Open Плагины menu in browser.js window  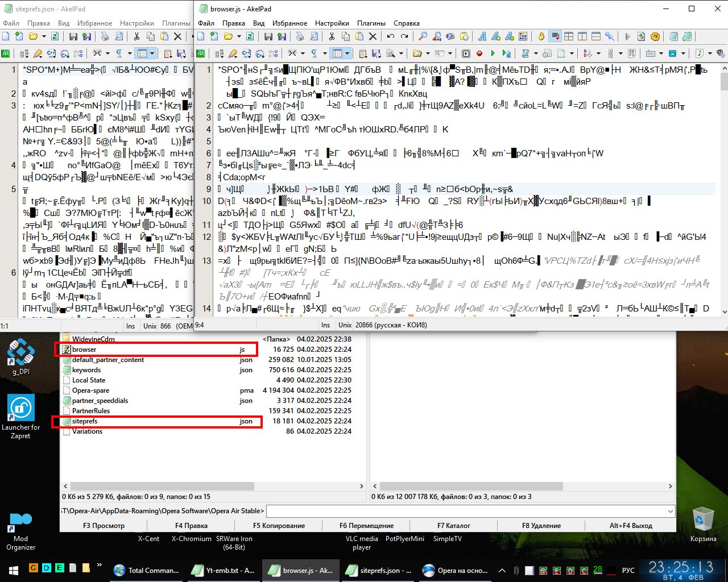[371, 23]
